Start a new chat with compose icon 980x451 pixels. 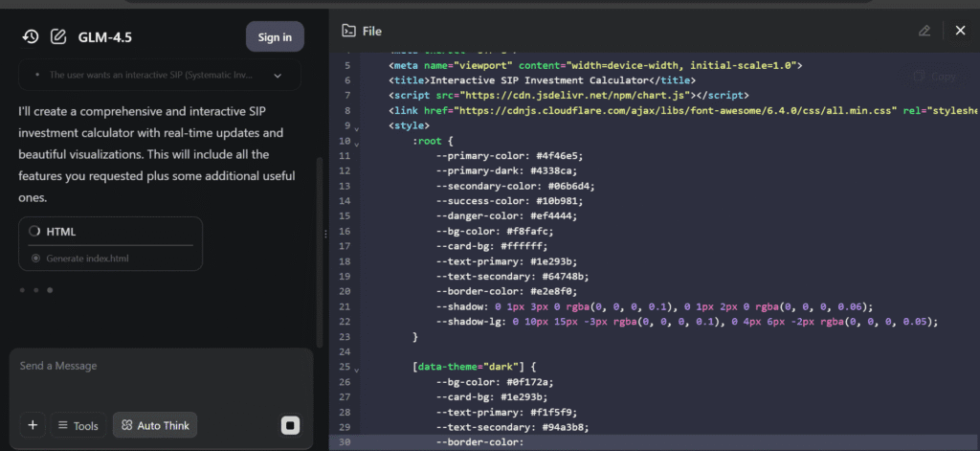pos(58,36)
